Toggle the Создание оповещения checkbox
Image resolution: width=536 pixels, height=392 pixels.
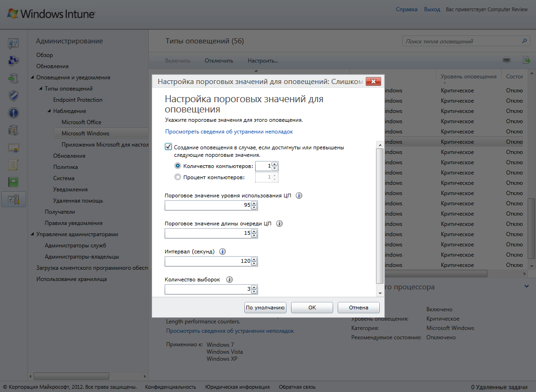(x=168, y=147)
